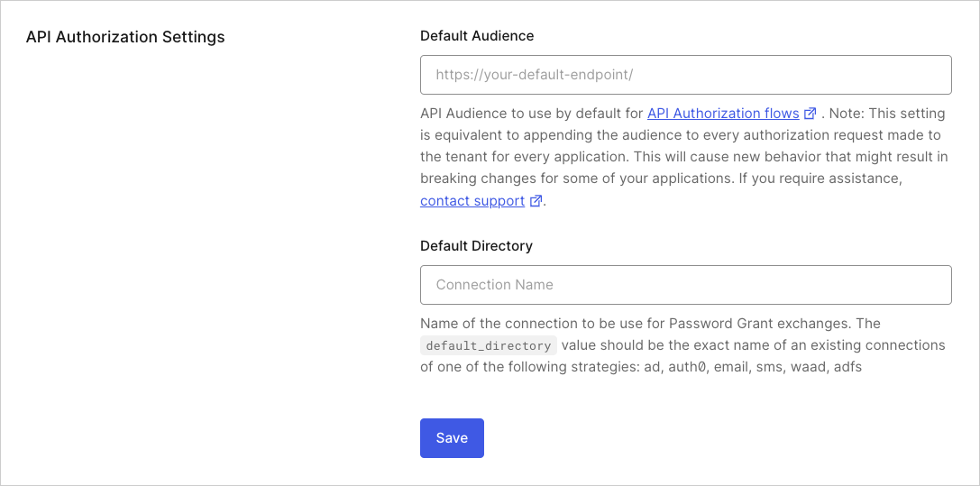Click the default_directory code snippet
This screenshot has width=980, height=486.
coord(488,345)
